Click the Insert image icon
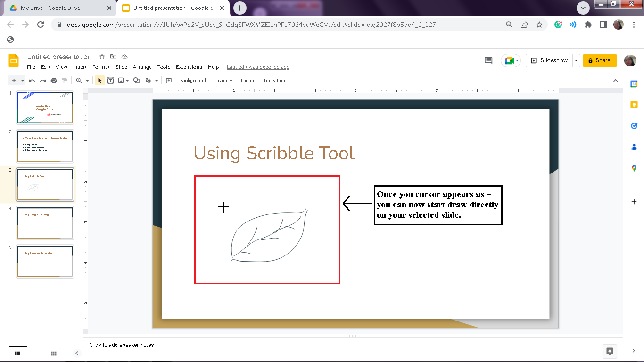 121,81
